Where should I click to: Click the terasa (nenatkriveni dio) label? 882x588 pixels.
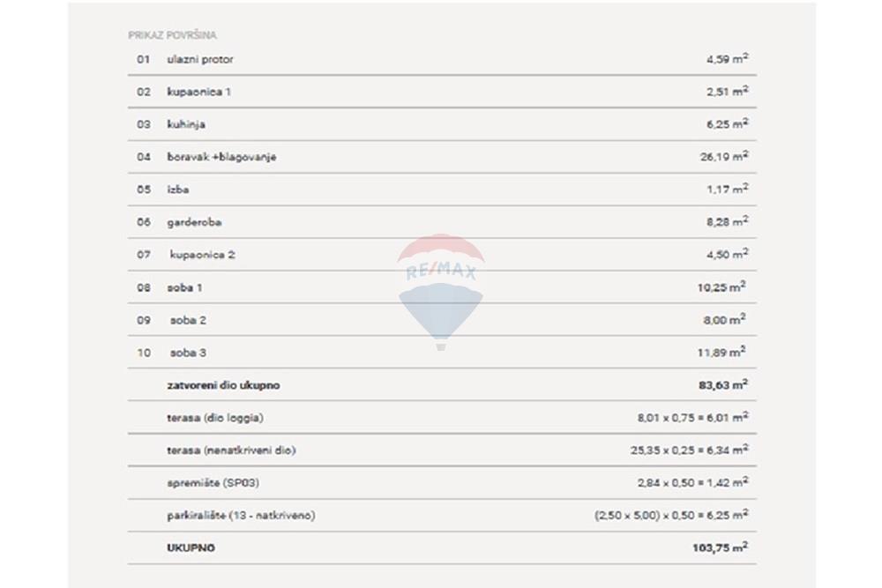coord(231,450)
